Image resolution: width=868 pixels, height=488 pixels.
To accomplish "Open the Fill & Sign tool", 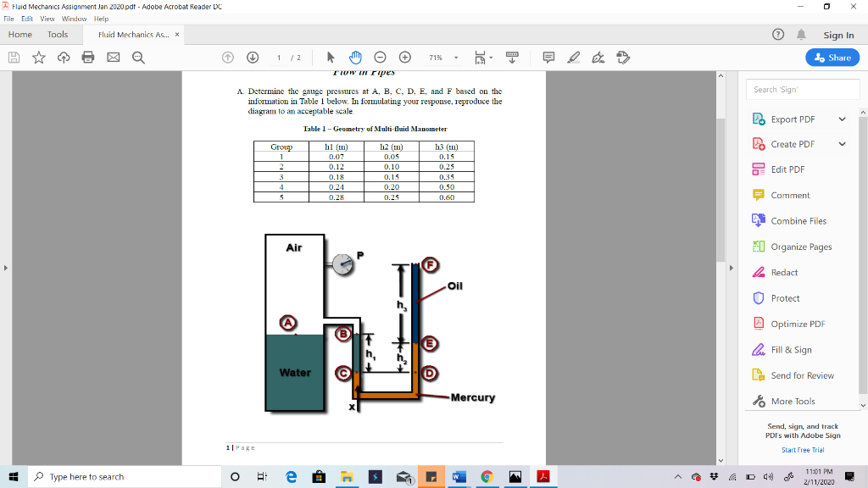I will [x=793, y=349].
